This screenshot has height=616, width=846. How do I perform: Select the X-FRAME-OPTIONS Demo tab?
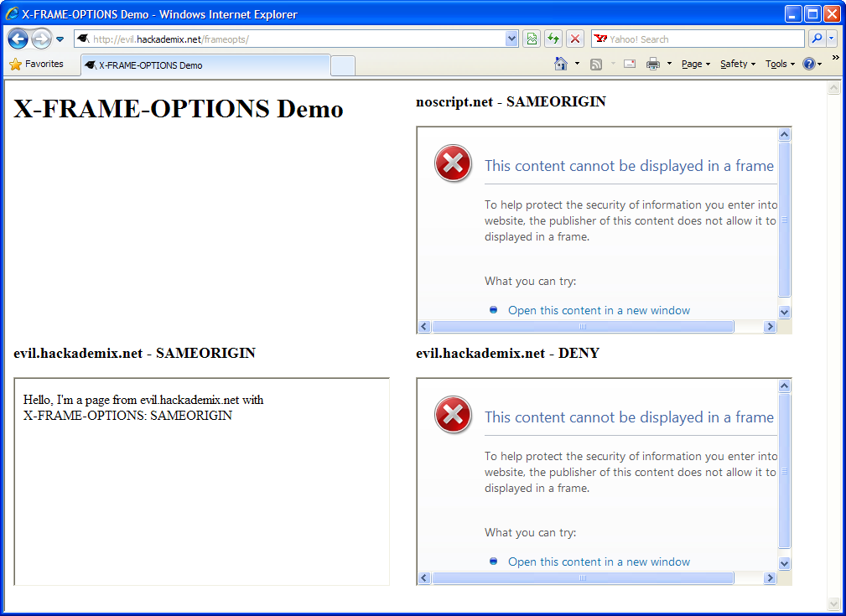205,65
